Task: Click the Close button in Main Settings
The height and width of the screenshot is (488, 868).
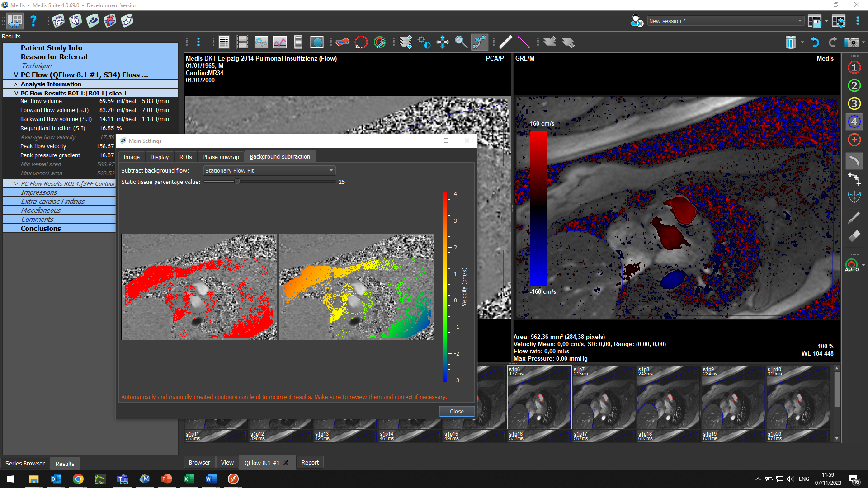Action: pos(457,411)
